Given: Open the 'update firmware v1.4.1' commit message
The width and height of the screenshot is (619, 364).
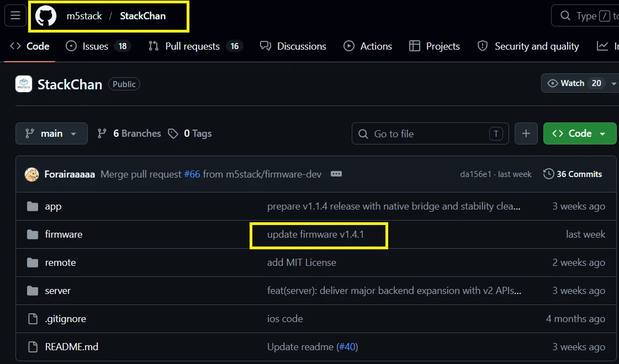Looking at the screenshot, I should pyautogui.click(x=315, y=234).
